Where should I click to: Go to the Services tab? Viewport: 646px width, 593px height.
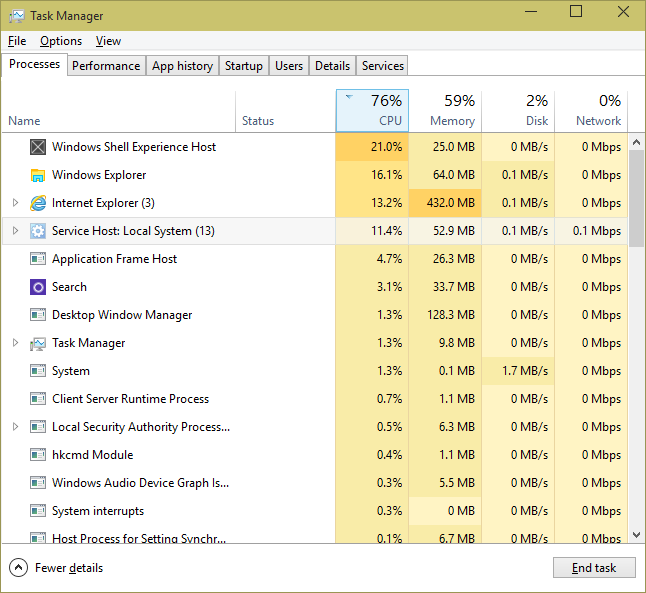[383, 66]
